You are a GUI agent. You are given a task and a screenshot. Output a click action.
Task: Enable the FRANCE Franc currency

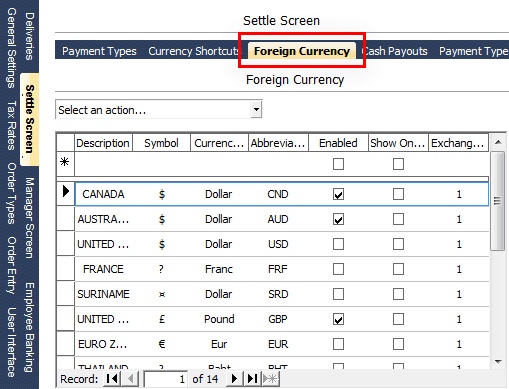point(338,269)
